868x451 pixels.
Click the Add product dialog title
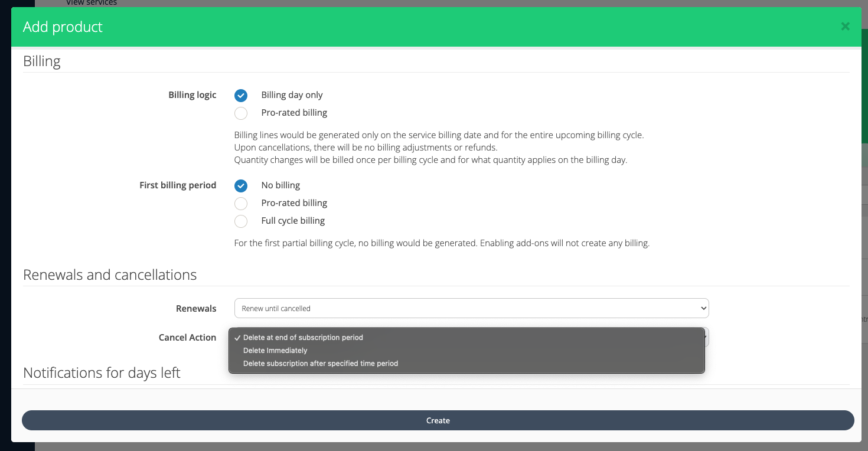point(63,27)
